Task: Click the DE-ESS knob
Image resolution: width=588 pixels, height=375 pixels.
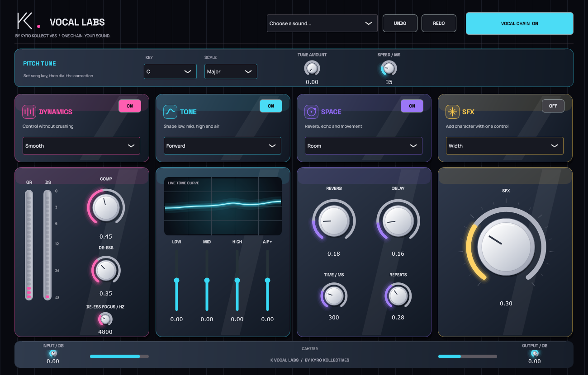Action: coord(106,271)
